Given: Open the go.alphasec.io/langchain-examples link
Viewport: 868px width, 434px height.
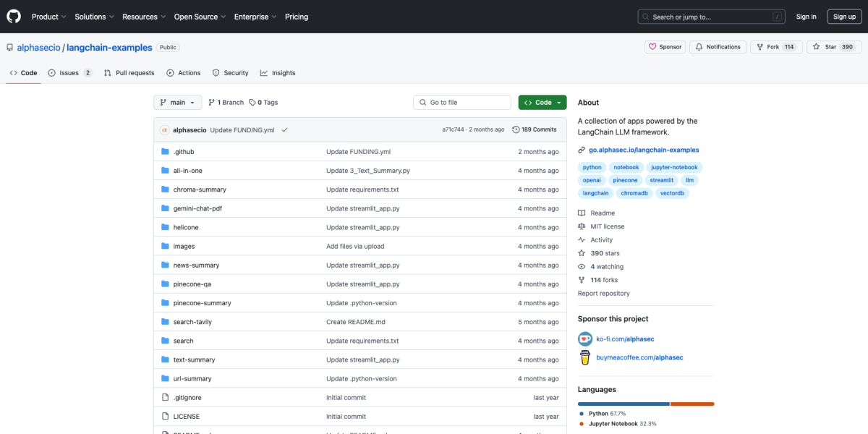Looking at the screenshot, I should pos(643,150).
